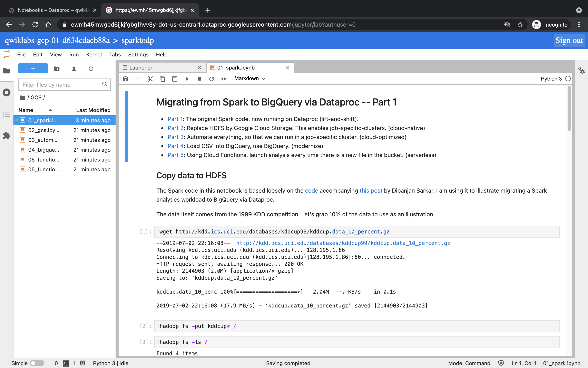Click the notebook vertical scrollbar
Screen dimensions: 588x368
pos(569,108)
